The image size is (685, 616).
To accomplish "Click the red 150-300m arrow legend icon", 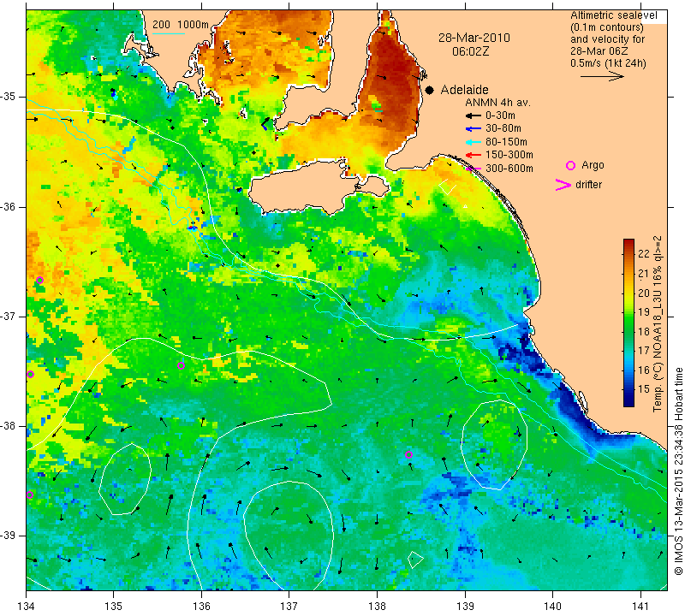I will point(474,155).
